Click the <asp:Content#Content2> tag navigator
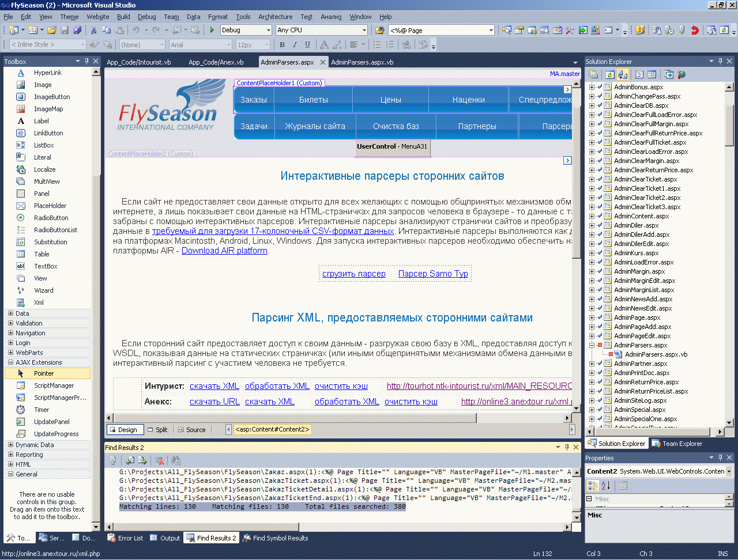Screen dimensions: 738x560 coord(272,429)
